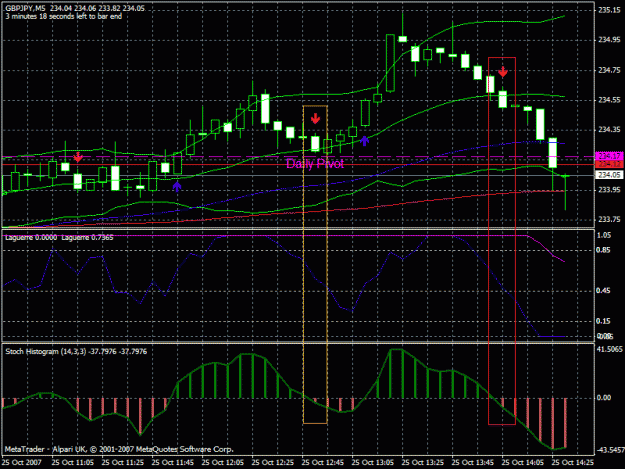625x469 pixels.
Task: Select the '3 minutes 18 seconds left to bar end' text
Action: click(64, 16)
